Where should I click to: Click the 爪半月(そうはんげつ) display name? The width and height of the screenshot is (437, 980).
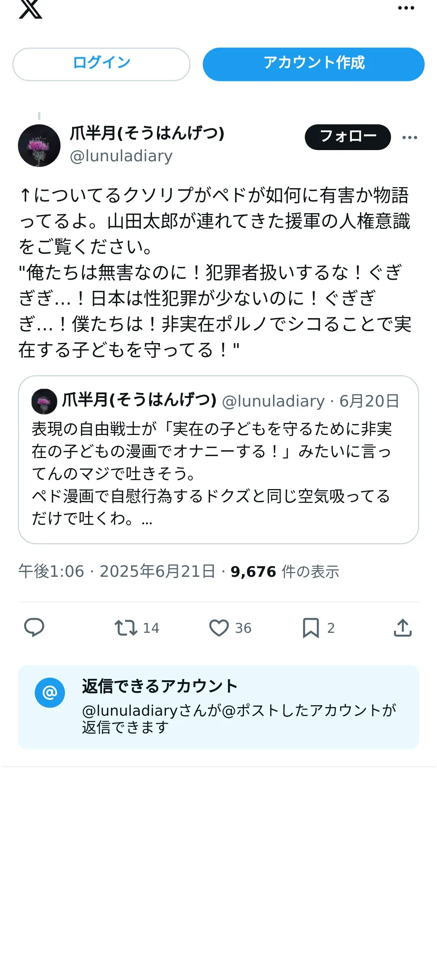(x=147, y=134)
